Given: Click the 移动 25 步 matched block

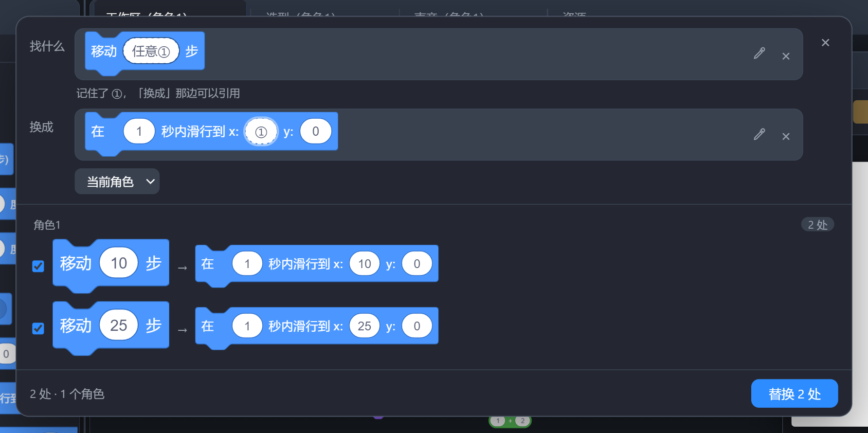Looking at the screenshot, I should pos(111,327).
